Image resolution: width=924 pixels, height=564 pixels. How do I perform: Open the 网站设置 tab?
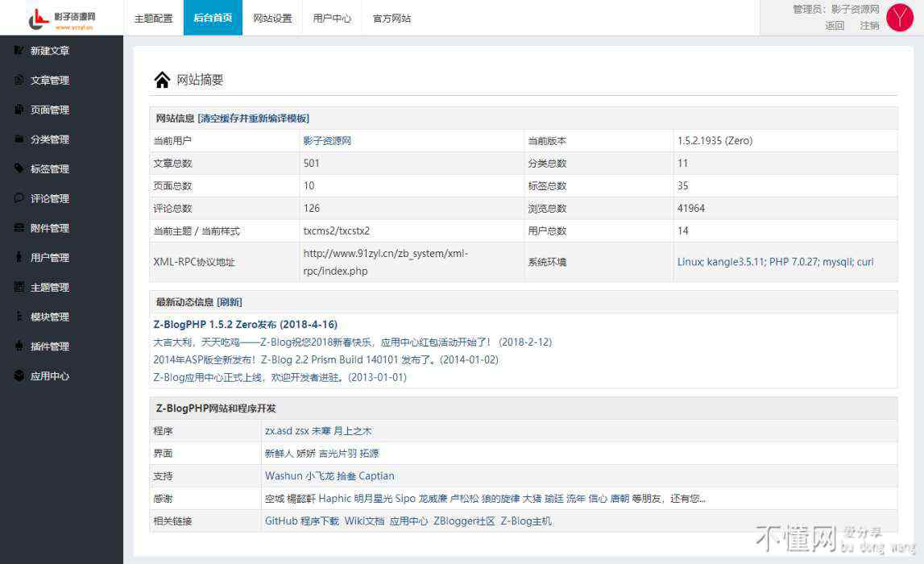tap(272, 19)
